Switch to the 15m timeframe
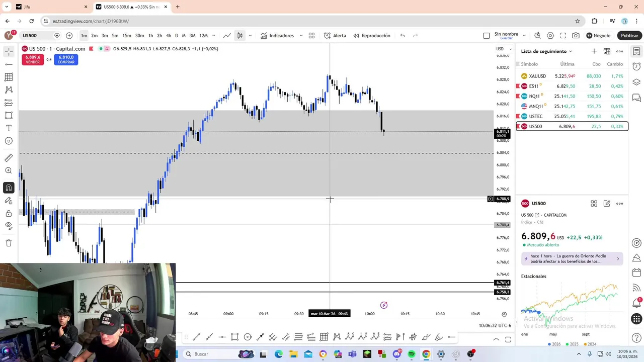The width and height of the screenshot is (644, 362). click(x=127, y=36)
